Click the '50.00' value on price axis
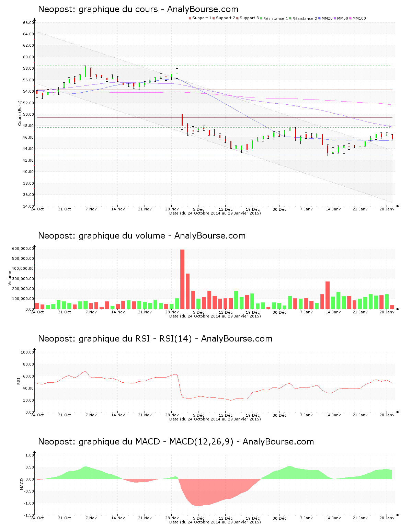This screenshot has height=532, width=412. tap(28, 114)
